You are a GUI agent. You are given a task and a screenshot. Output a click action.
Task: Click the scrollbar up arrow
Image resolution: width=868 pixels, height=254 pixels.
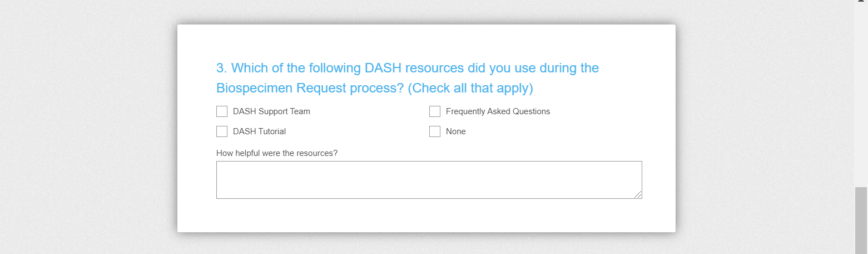click(x=861, y=3)
